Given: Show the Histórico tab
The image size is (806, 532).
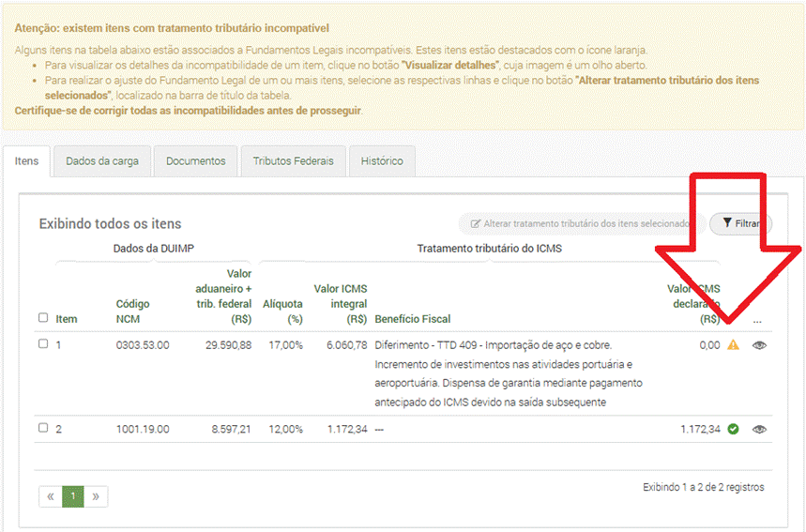Looking at the screenshot, I should (x=382, y=161).
